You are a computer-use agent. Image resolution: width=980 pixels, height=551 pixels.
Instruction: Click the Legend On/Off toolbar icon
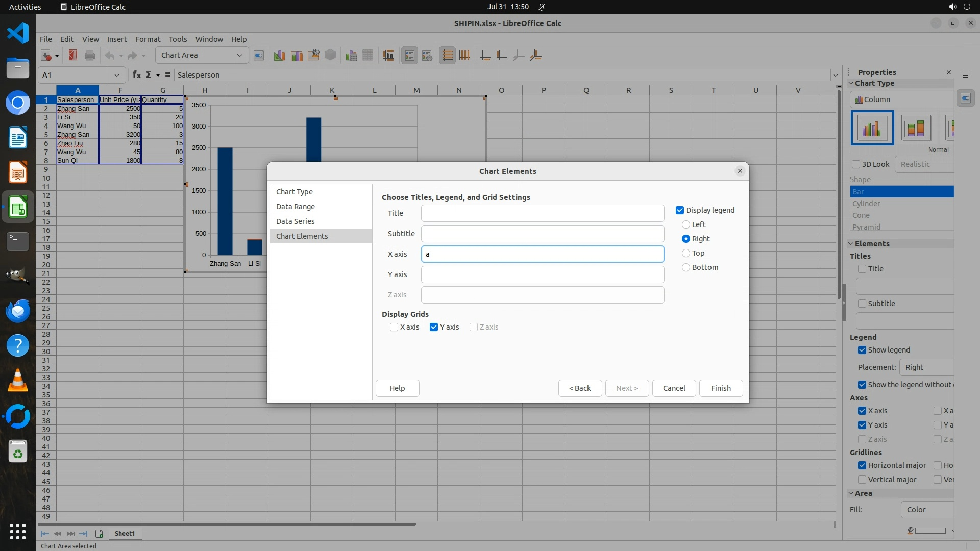click(x=410, y=56)
